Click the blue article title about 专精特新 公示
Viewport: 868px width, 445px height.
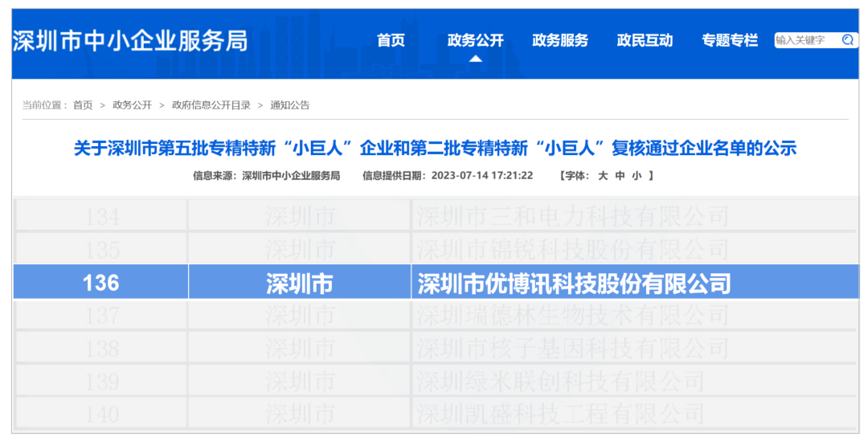click(435, 149)
